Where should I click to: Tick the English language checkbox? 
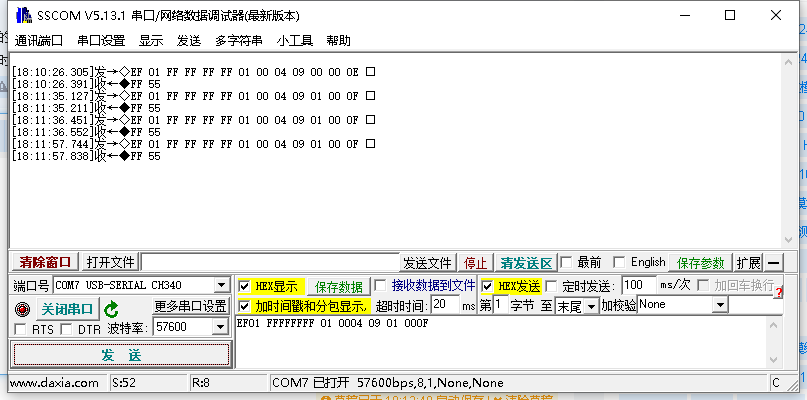pyautogui.click(x=619, y=263)
